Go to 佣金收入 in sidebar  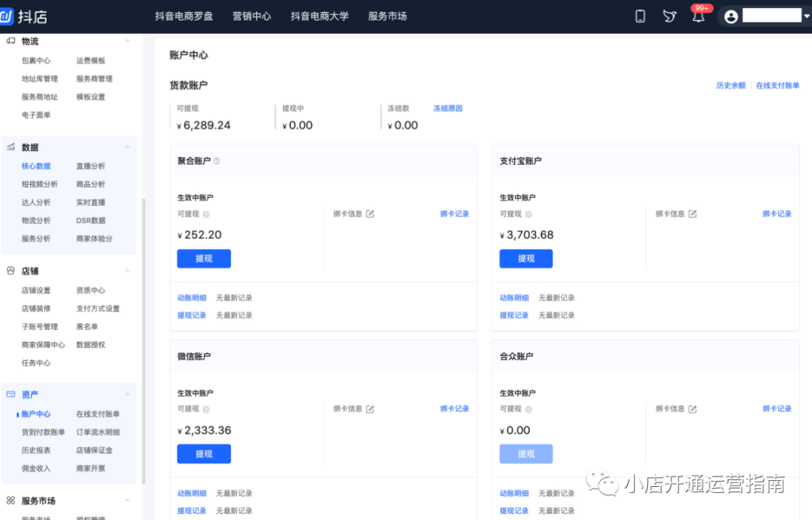[36, 468]
